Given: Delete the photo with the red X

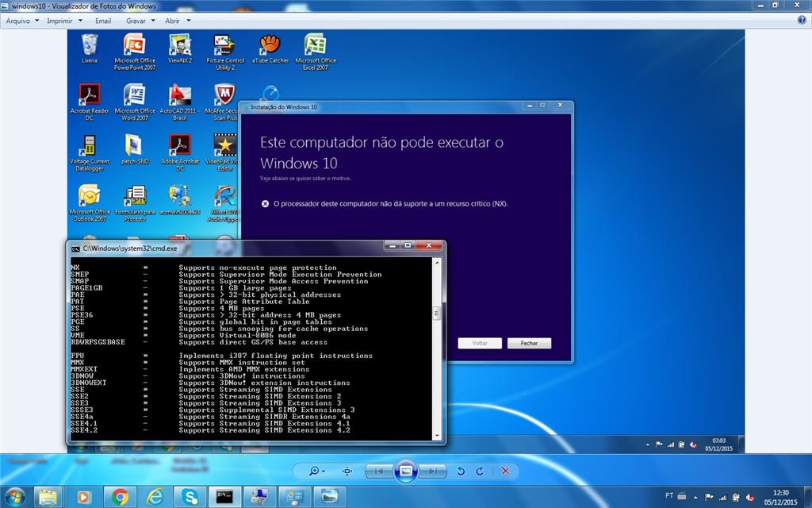Looking at the screenshot, I should point(505,471).
